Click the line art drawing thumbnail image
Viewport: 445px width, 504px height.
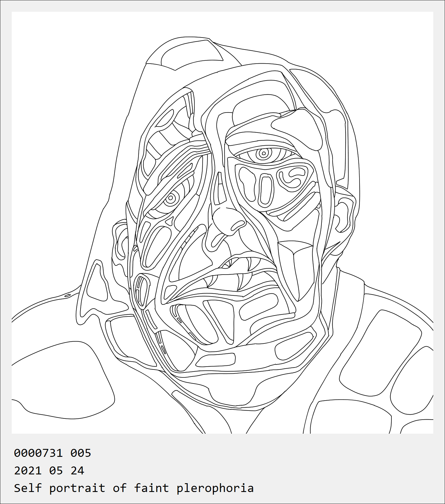point(222,223)
